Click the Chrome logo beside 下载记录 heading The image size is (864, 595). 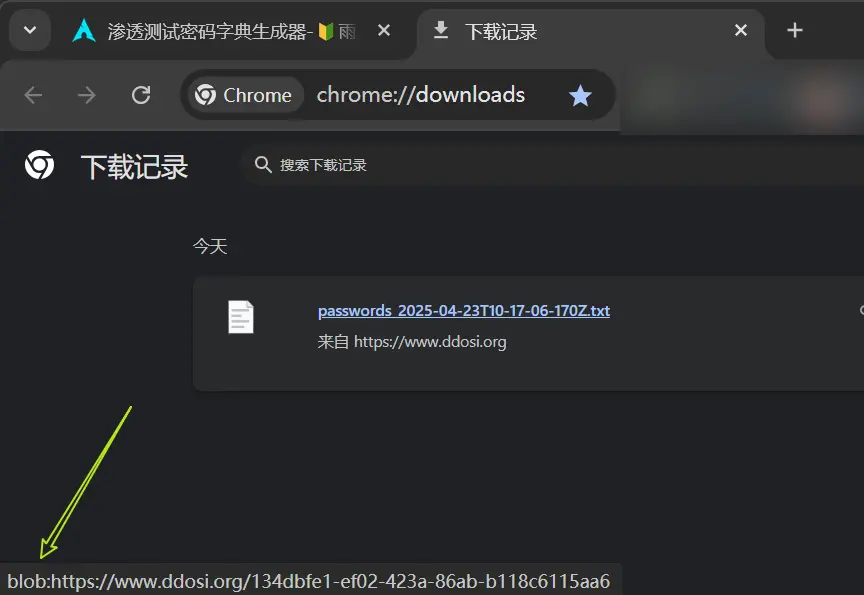click(x=40, y=165)
